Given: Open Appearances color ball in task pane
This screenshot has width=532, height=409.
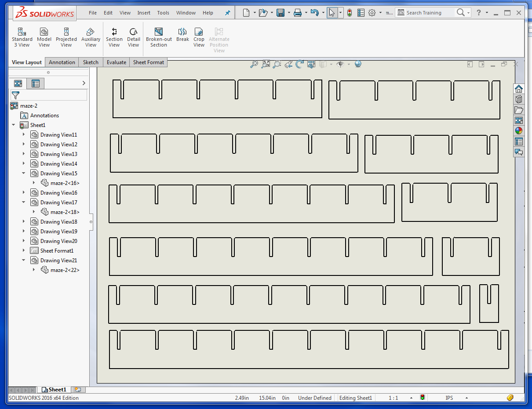Looking at the screenshot, I should (519, 131).
